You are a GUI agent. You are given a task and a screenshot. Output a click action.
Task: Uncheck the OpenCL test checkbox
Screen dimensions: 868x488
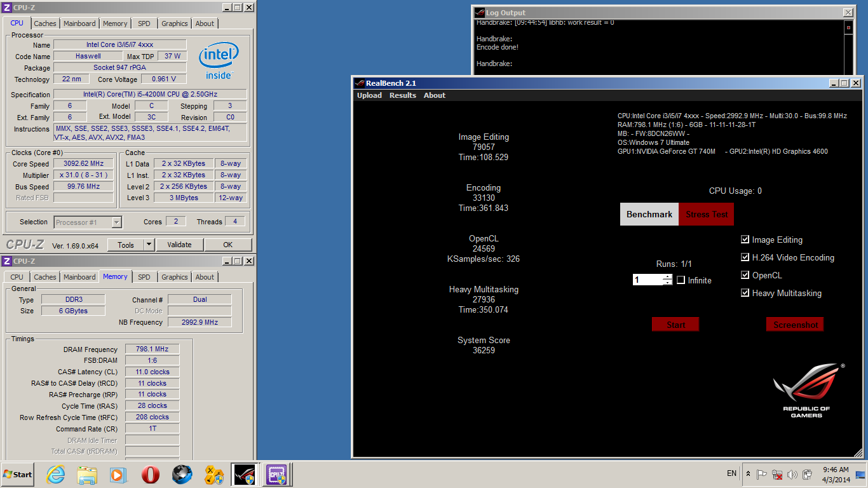point(745,275)
